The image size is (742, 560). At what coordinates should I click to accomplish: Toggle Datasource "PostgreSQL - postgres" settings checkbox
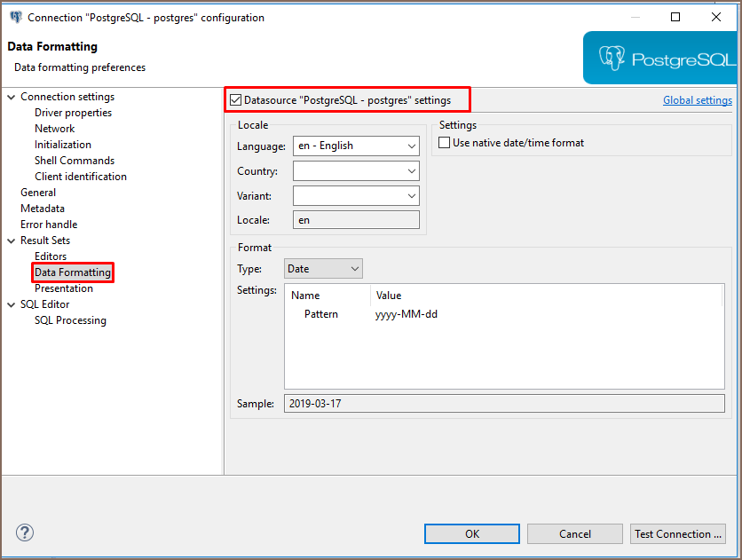(235, 100)
